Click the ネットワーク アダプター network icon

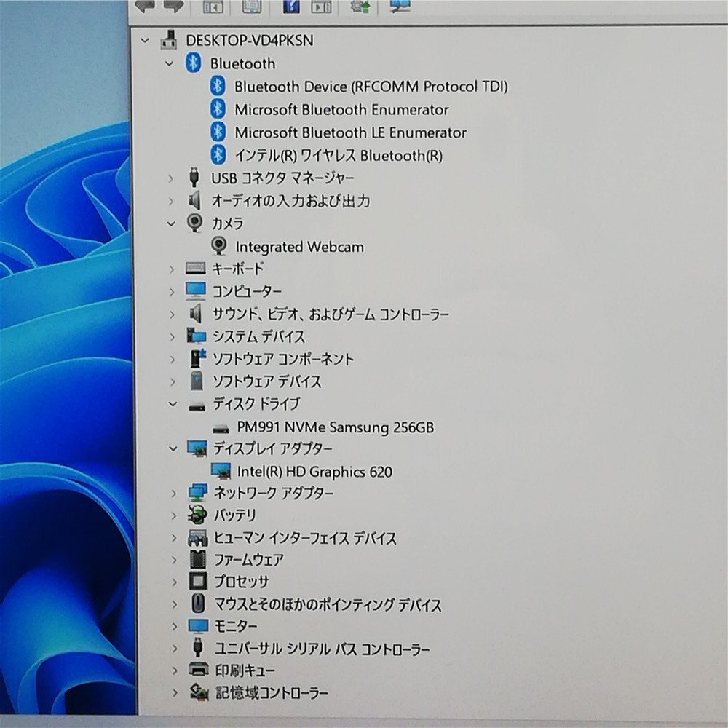point(197,493)
